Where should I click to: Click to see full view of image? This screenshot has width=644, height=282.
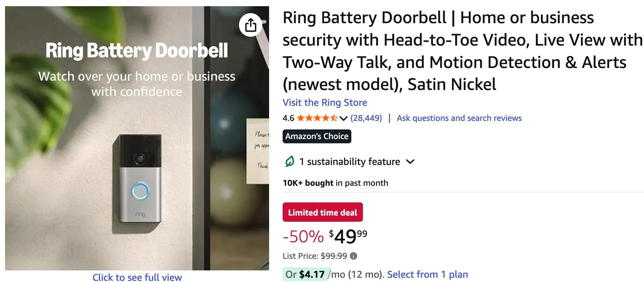[137, 277]
